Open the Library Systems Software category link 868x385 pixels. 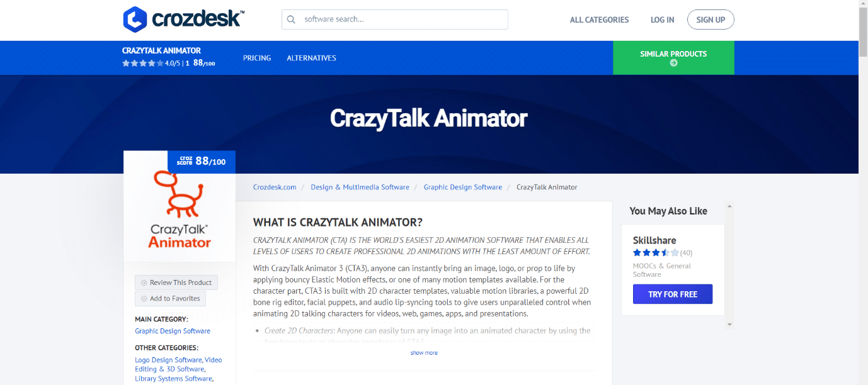click(174, 379)
